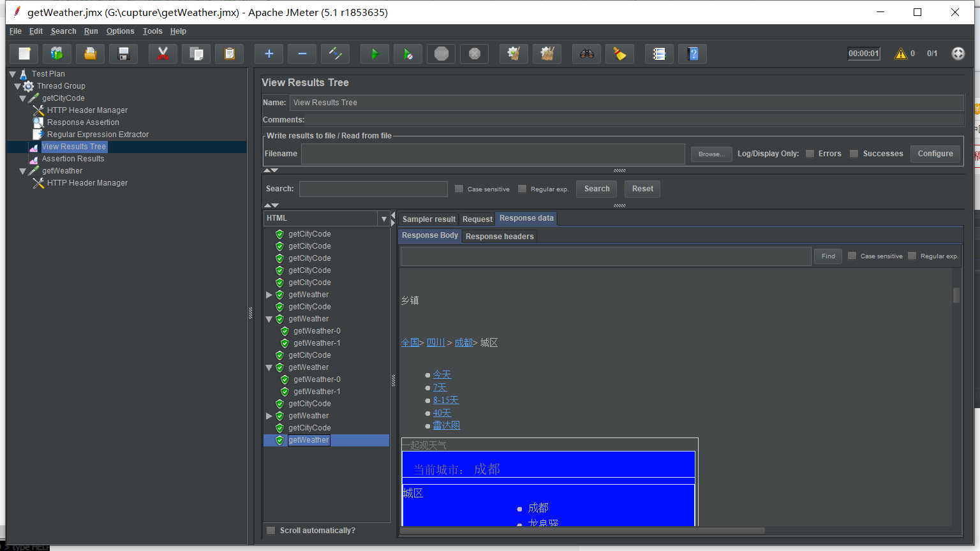
Task: Click the Configure button
Action: (935, 154)
